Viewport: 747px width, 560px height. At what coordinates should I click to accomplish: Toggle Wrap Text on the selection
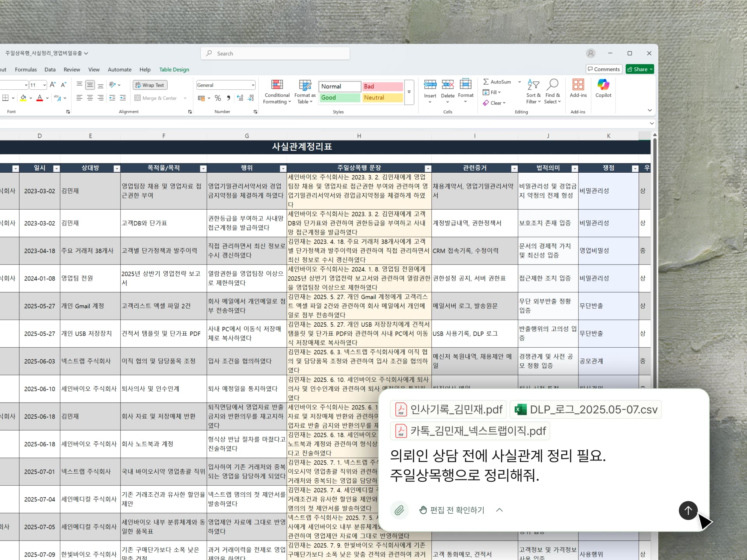(x=150, y=85)
